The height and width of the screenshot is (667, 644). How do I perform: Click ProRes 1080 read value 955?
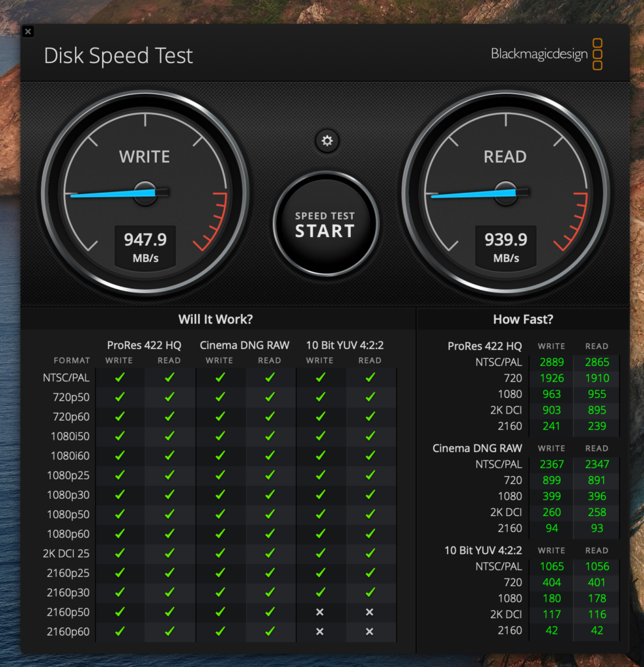pos(597,394)
